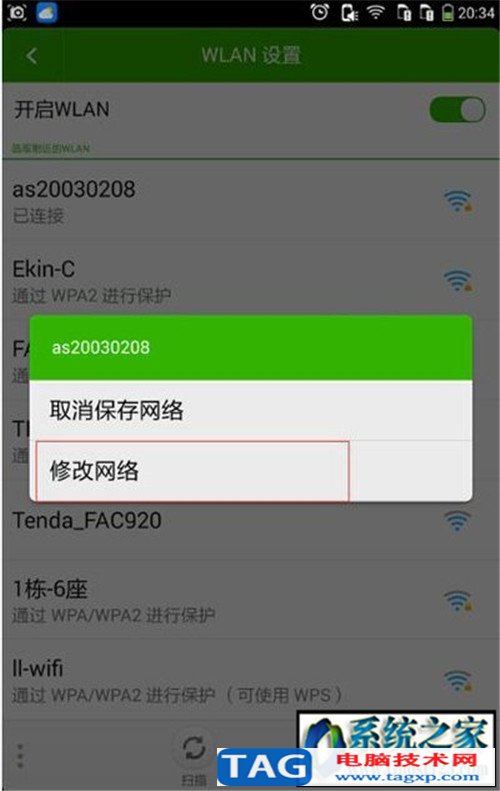This screenshot has height=791, width=500.
Task: Tap the as20030208 popup title bar
Action: click(x=251, y=347)
